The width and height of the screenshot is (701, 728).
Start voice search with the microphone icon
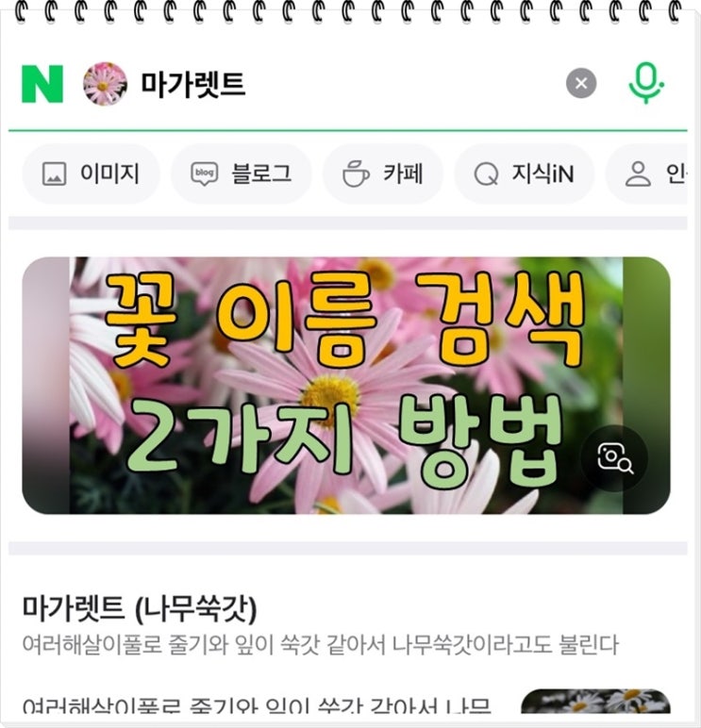tap(646, 84)
